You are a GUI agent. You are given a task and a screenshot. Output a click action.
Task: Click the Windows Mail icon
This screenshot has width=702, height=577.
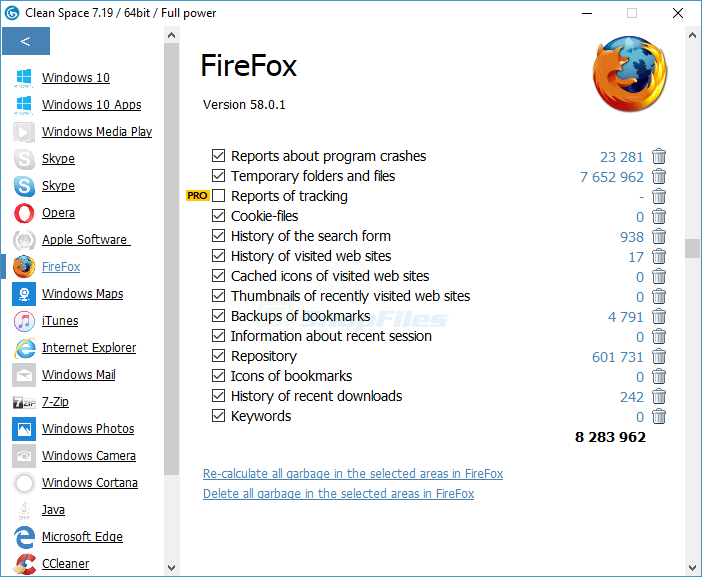pyautogui.click(x=24, y=375)
